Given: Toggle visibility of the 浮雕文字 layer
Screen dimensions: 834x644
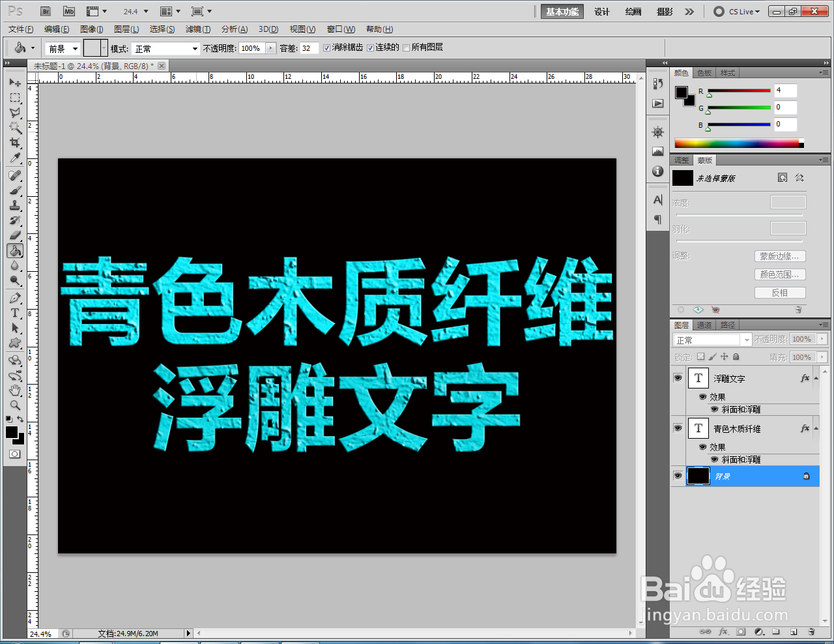Looking at the screenshot, I should (678, 378).
